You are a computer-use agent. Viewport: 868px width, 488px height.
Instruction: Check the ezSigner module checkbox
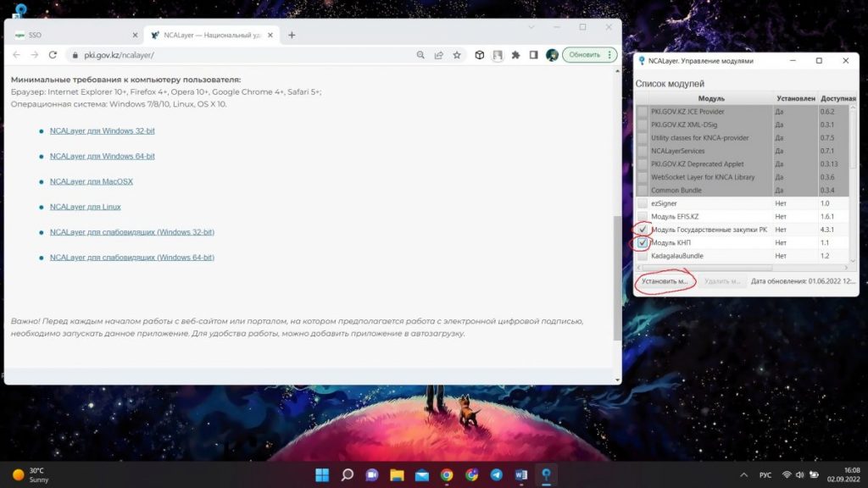click(x=643, y=203)
